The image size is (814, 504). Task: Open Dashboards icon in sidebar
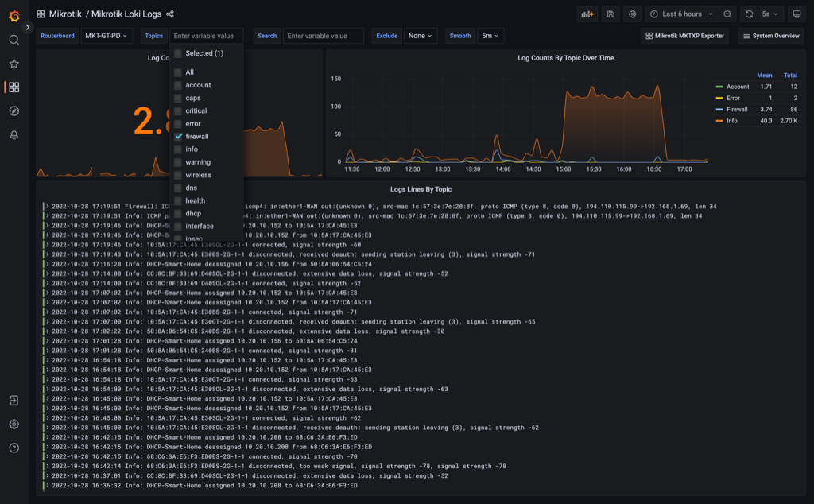(14, 87)
